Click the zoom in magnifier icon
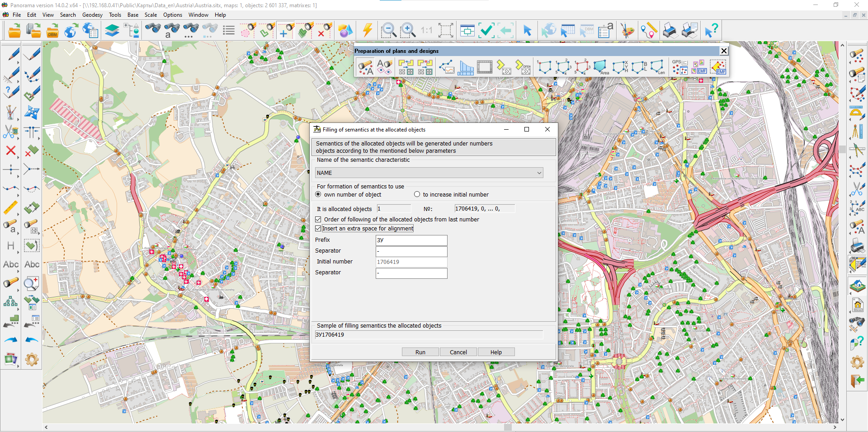The image size is (868, 432). click(x=408, y=31)
